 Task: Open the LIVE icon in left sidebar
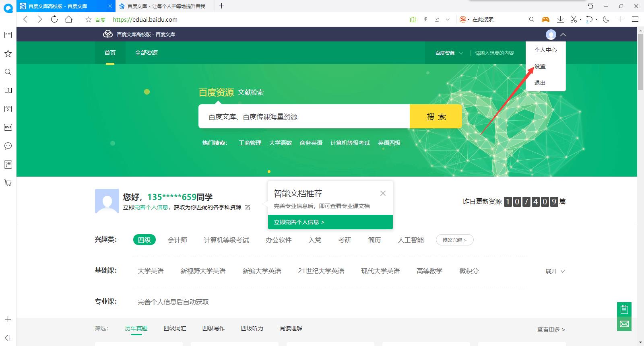click(x=8, y=128)
